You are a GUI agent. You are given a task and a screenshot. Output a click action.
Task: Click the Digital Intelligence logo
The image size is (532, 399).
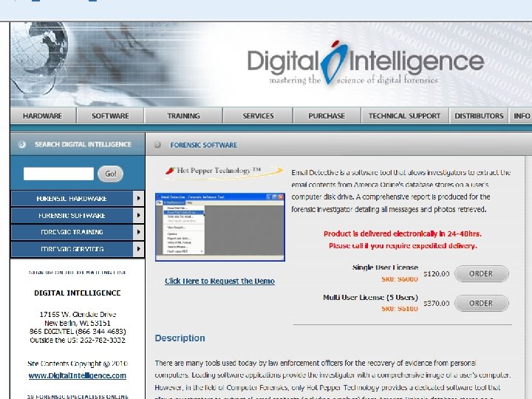366,64
